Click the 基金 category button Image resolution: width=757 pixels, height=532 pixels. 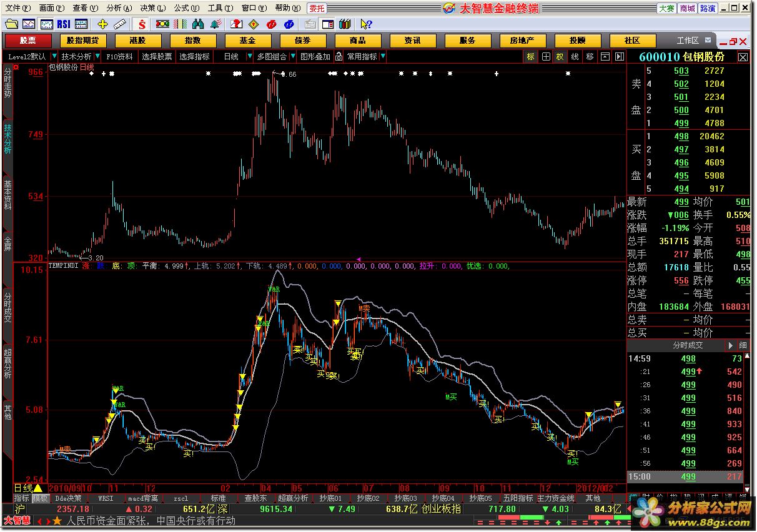[x=248, y=41]
